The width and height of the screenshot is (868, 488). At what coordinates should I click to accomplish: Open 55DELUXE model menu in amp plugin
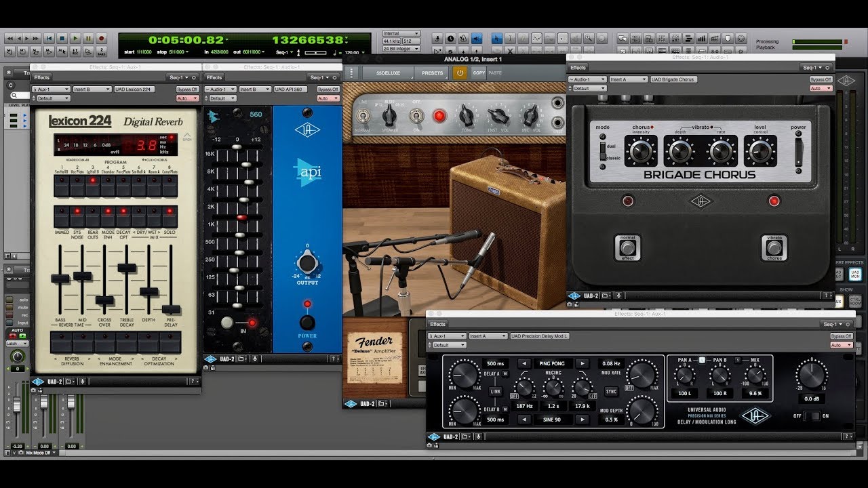[388, 73]
